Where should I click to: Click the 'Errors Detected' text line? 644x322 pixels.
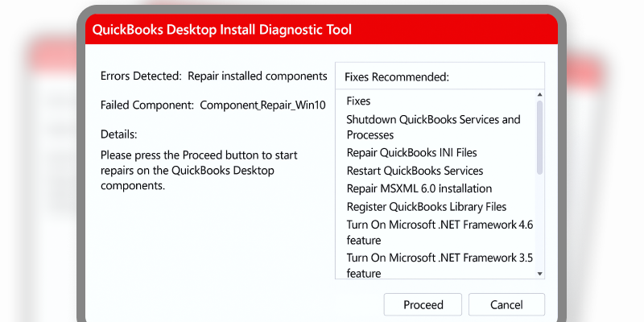tap(213, 76)
